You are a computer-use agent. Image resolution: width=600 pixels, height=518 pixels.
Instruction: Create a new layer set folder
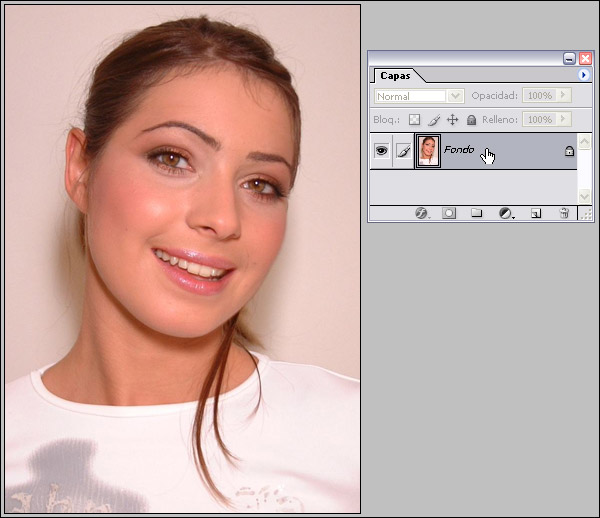click(477, 213)
